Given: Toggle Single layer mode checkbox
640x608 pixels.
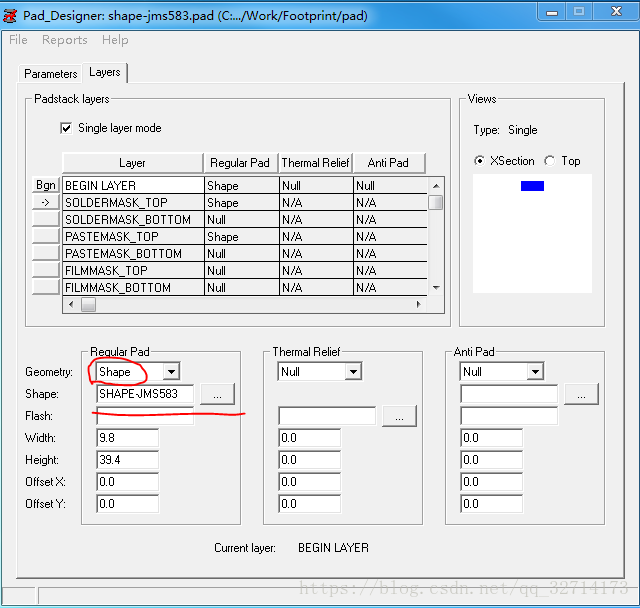Looking at the screenshot, I should tap(66, 128).
